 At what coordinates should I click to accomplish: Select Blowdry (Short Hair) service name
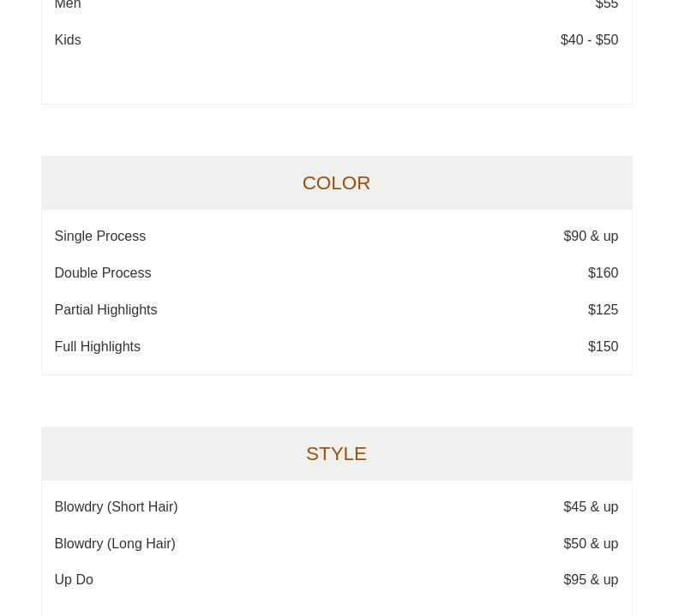pyautogui.click(x=116, y=507)
